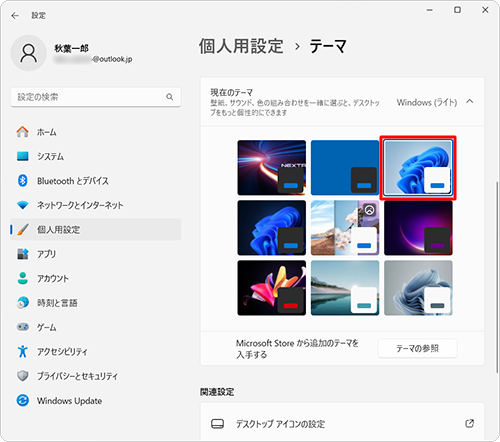This screenshot has width=500, height=442.
Task: Select the purple glow theme thumbnail
Action: 418,228
